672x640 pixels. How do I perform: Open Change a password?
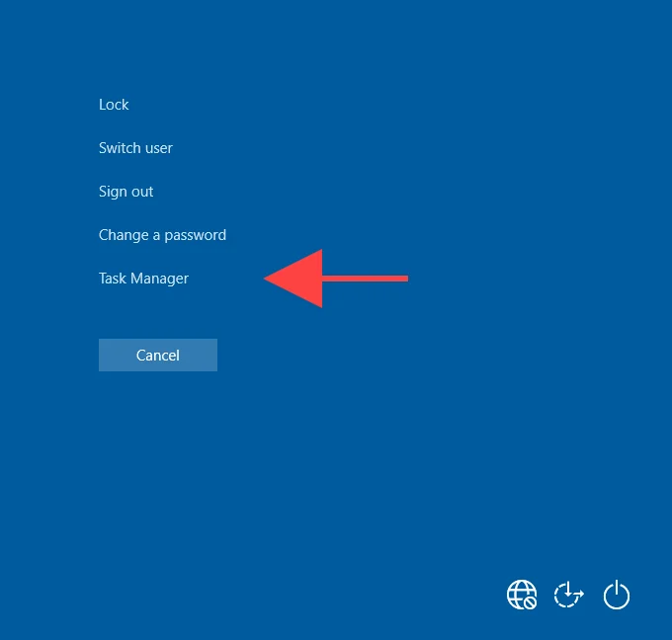click(162, 235)
